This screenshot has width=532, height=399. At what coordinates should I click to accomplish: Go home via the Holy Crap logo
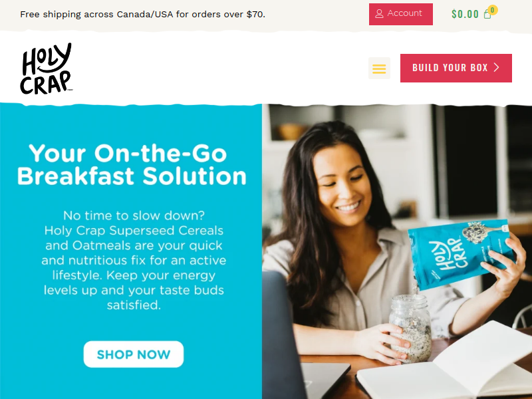click(x=46, y=68)
